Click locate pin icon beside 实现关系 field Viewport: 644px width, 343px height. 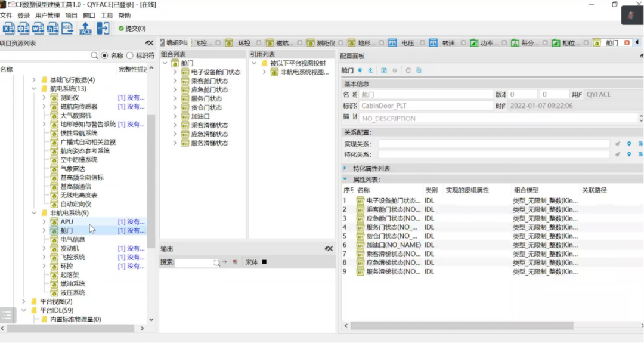[x=628, y=144]
